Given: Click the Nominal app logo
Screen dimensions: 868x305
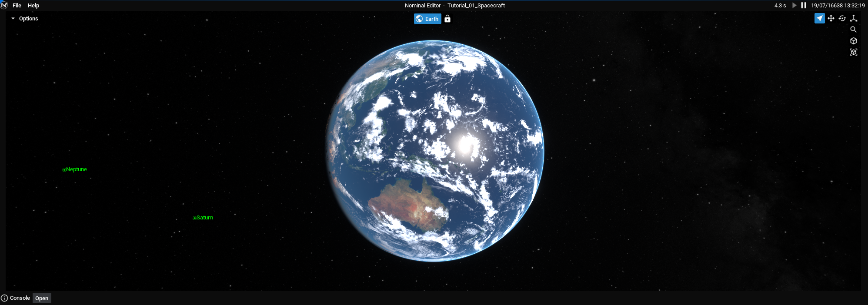Looking at the screenshot, I should pyautogui.click(x=4, y=5).
